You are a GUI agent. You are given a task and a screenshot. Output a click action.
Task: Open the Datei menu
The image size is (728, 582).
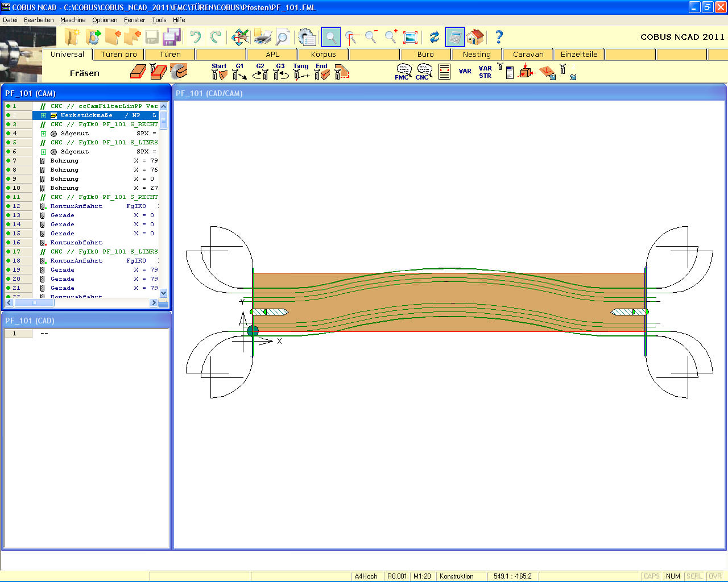pos(10,20)
